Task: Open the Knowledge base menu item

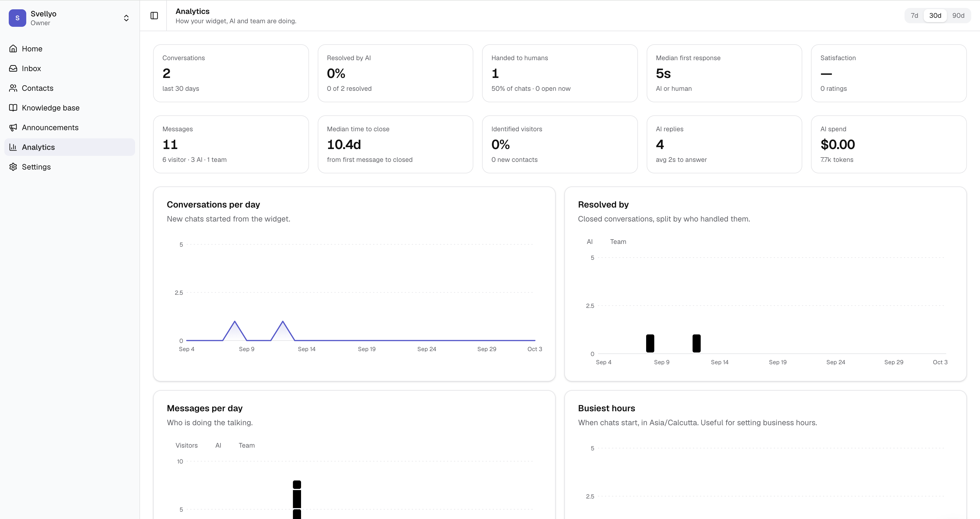Action: [70, 108]
